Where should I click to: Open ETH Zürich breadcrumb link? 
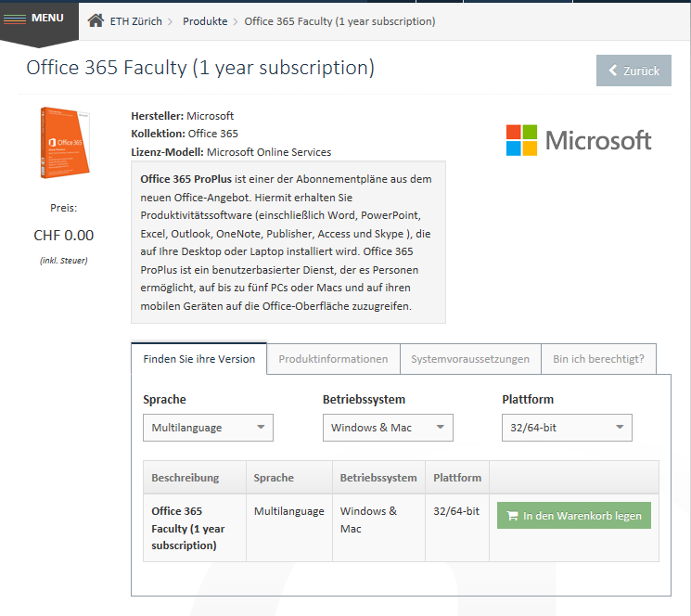click(135, 21)
